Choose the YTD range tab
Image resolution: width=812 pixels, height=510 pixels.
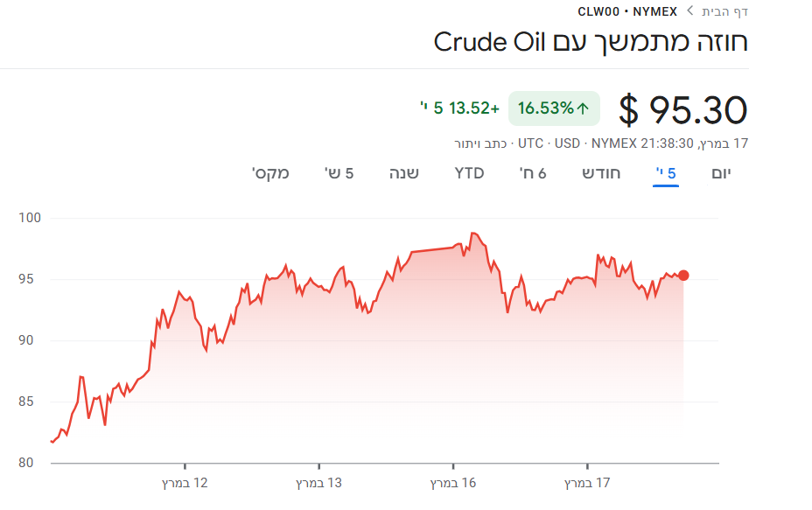pos(469,173)
